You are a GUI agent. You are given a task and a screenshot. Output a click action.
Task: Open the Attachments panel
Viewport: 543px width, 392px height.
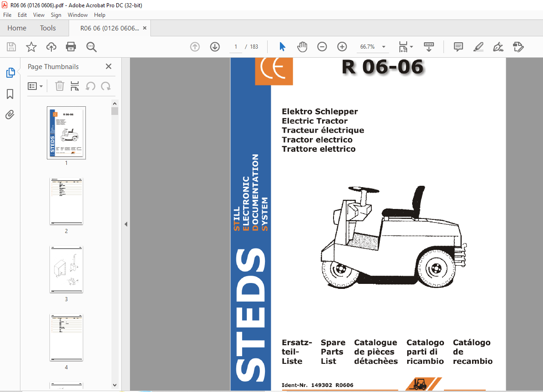pos(10,114)
